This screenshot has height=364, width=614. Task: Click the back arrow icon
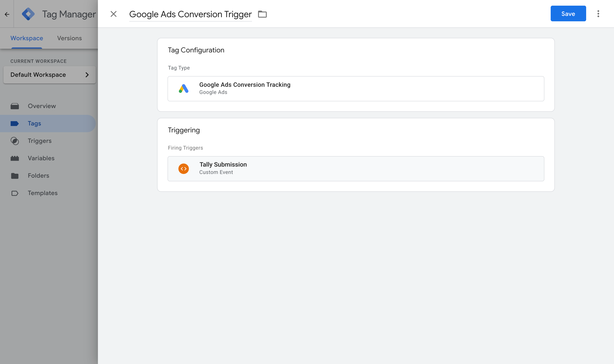[x=7, y=14]
